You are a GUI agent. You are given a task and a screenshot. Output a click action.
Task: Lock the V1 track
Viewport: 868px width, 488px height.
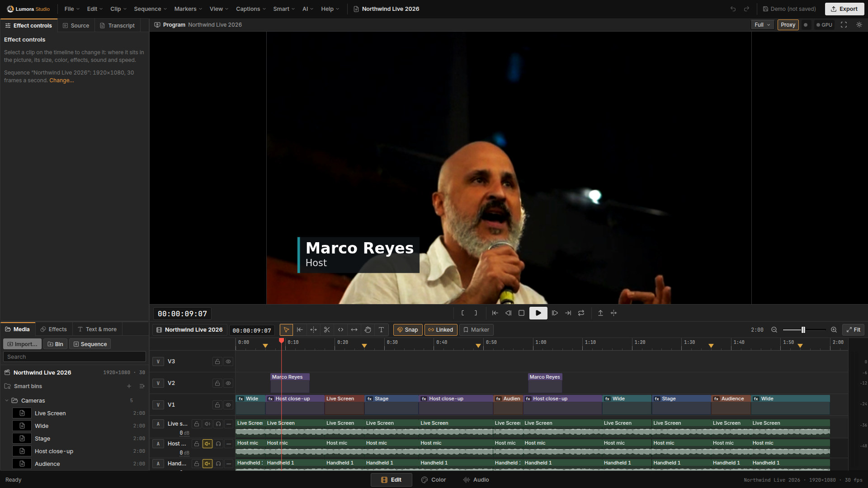click(x=217, y=405)
